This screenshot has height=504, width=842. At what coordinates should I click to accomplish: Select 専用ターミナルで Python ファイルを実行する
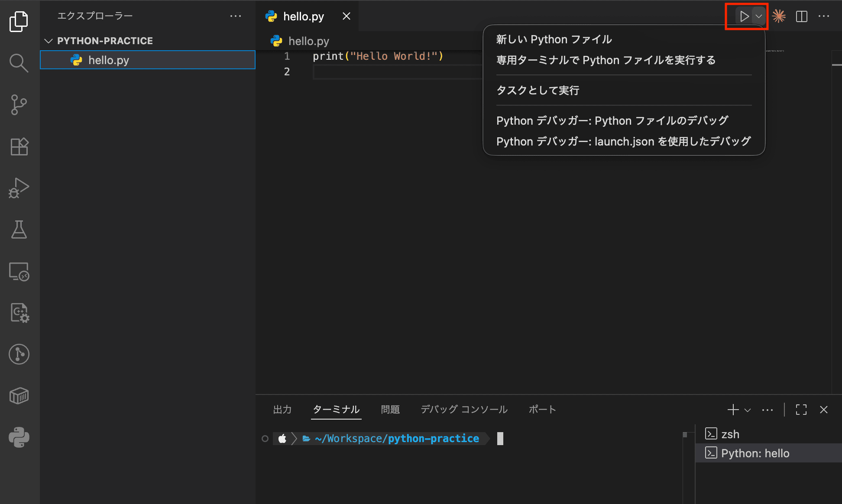[606, 60]
